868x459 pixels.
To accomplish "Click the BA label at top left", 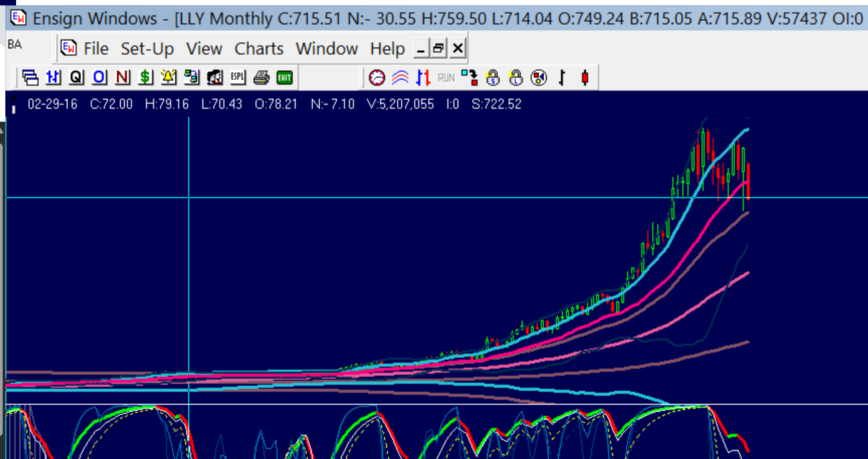I will [15, 44].
